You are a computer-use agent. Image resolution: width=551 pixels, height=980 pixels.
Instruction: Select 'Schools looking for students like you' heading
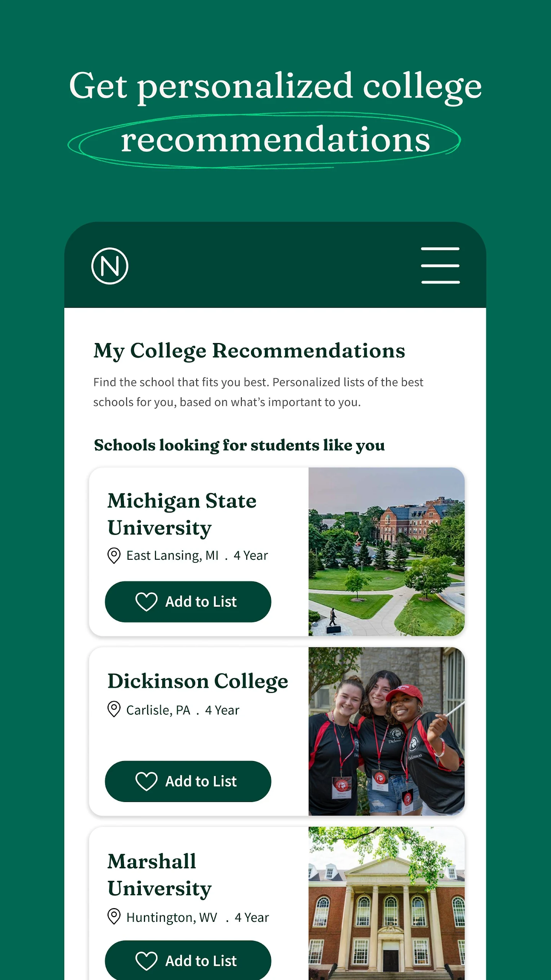tap(239, 445)
